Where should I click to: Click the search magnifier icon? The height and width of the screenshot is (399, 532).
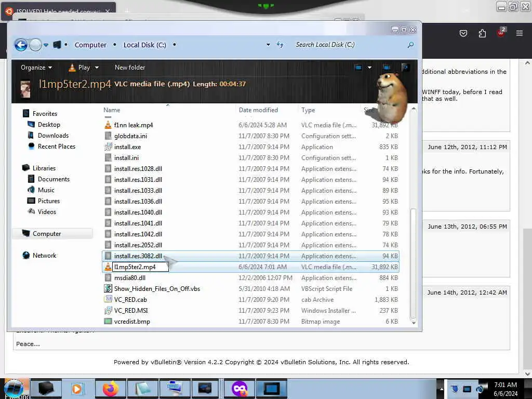(x=410, y=45)
